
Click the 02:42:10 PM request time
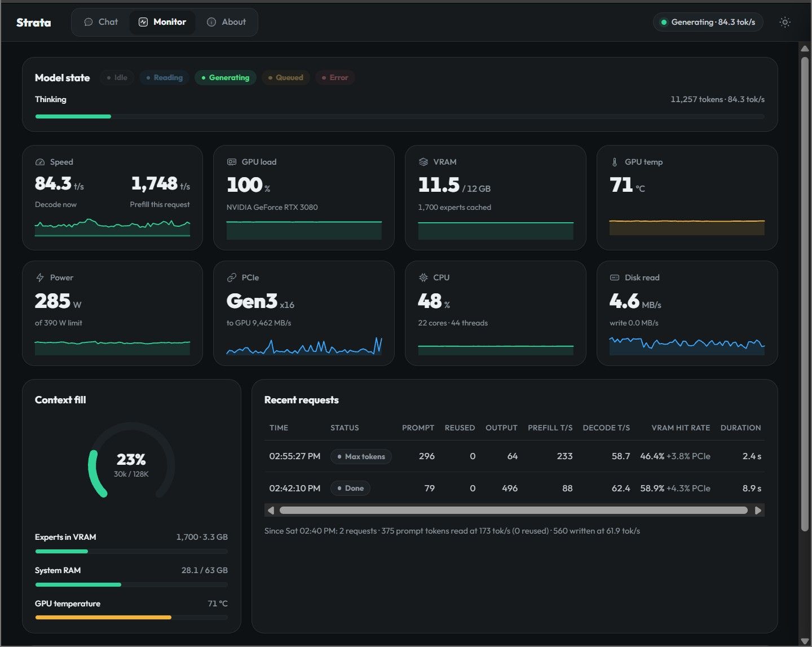coord(294,488)
